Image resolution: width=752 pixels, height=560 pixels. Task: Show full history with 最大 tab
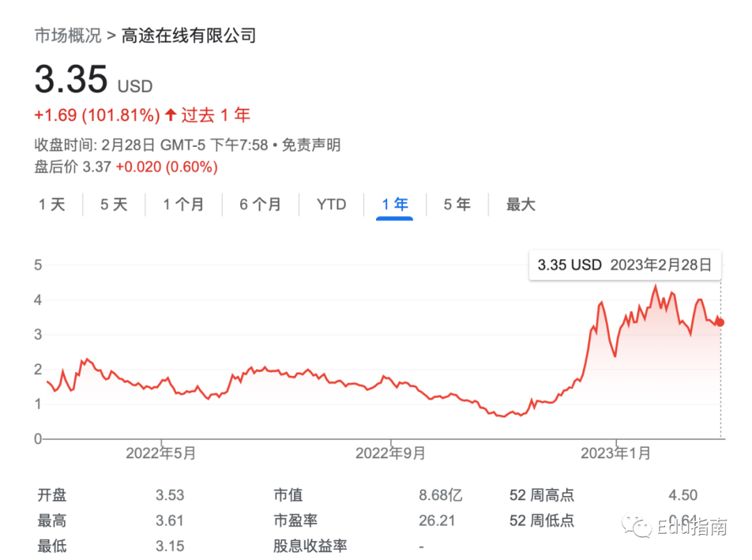coord(520,205)
